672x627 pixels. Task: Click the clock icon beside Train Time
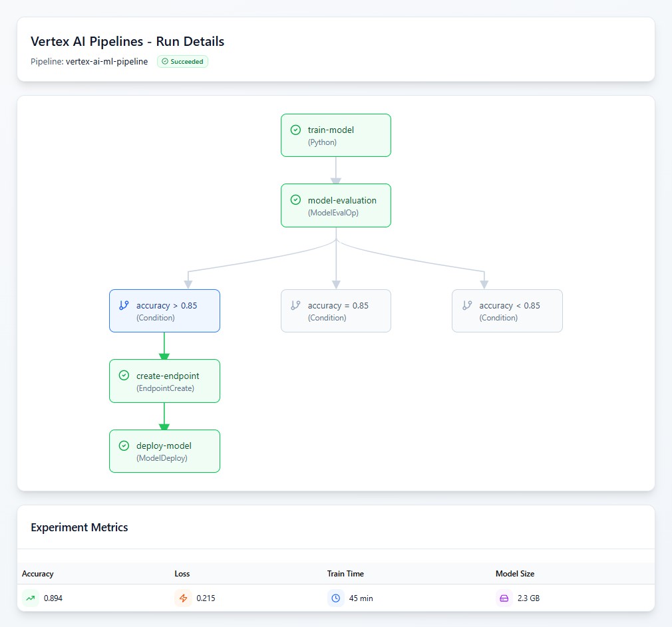coord(335,598)
